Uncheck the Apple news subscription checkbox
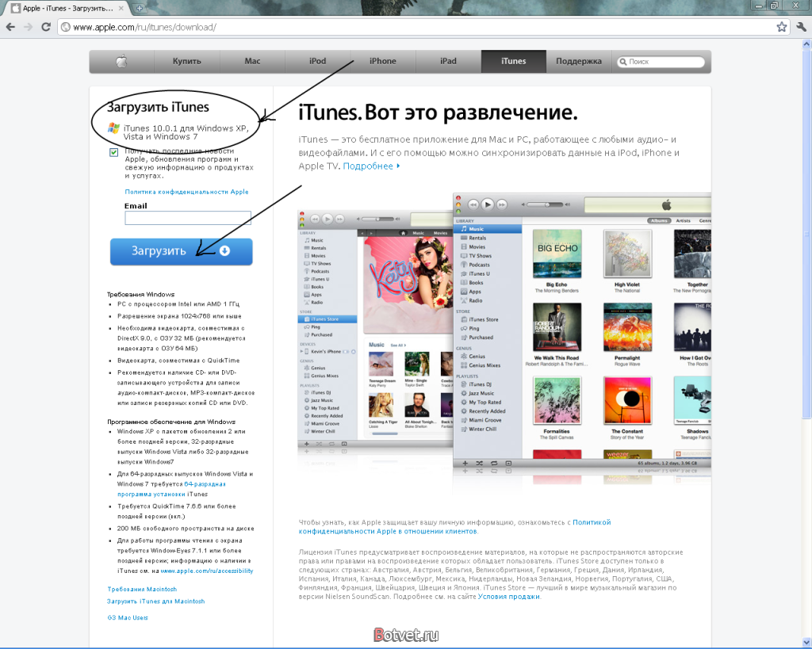This screenshot has width=812, height=649. tap(114, 152)
